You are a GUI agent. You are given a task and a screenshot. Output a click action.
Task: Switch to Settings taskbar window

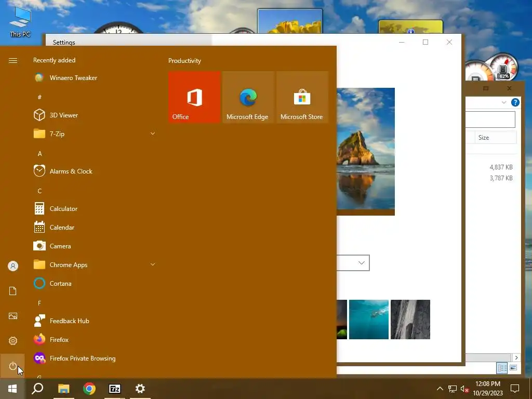tap(140, 389)
